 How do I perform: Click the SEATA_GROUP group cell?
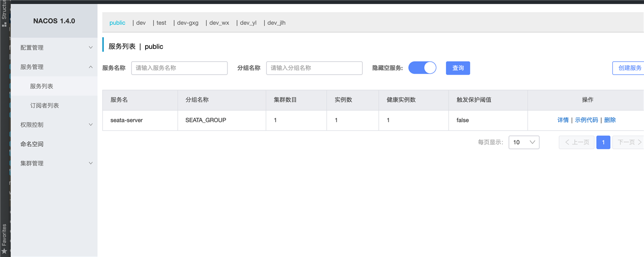(x=222, y=120)
